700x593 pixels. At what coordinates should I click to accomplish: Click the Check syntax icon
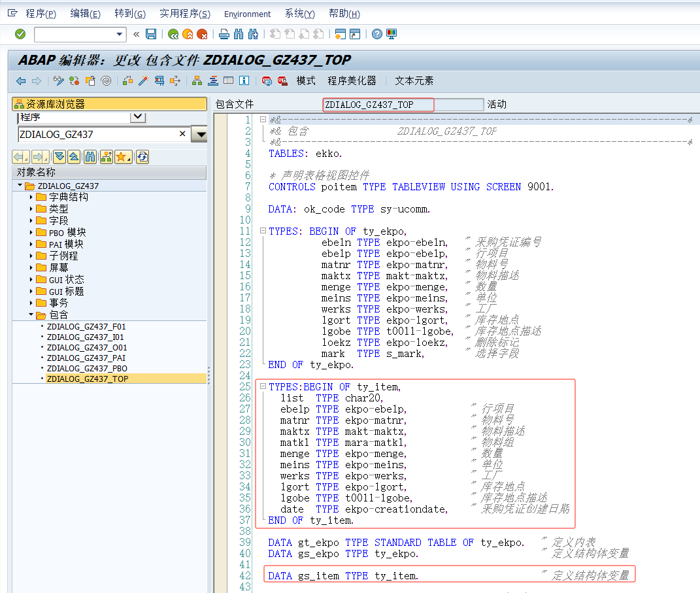point(127,81)
